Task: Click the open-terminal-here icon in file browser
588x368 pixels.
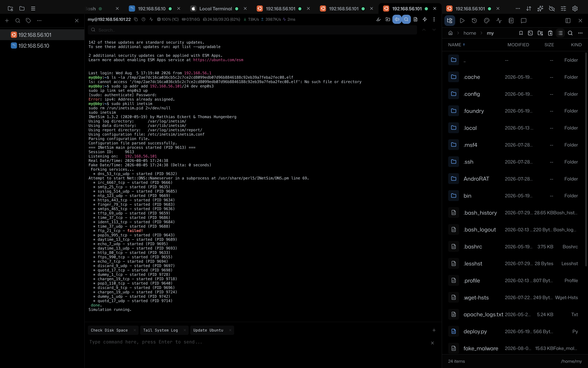Action: [x=530, y=33]
